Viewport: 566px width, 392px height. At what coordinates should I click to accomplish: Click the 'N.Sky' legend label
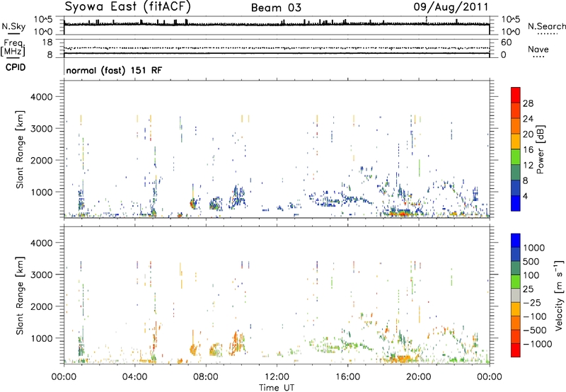click(13, 26)
